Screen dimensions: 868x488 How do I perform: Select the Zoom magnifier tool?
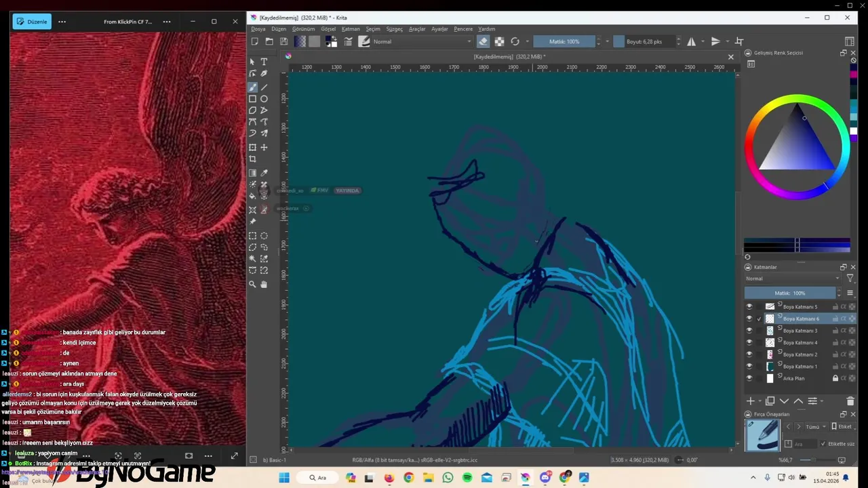252,285
